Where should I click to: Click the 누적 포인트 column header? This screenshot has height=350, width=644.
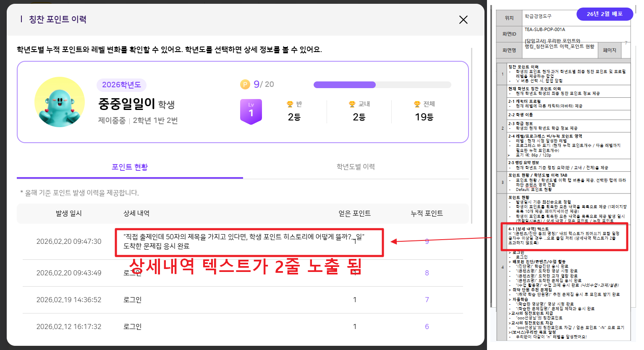tap(427, 213)
